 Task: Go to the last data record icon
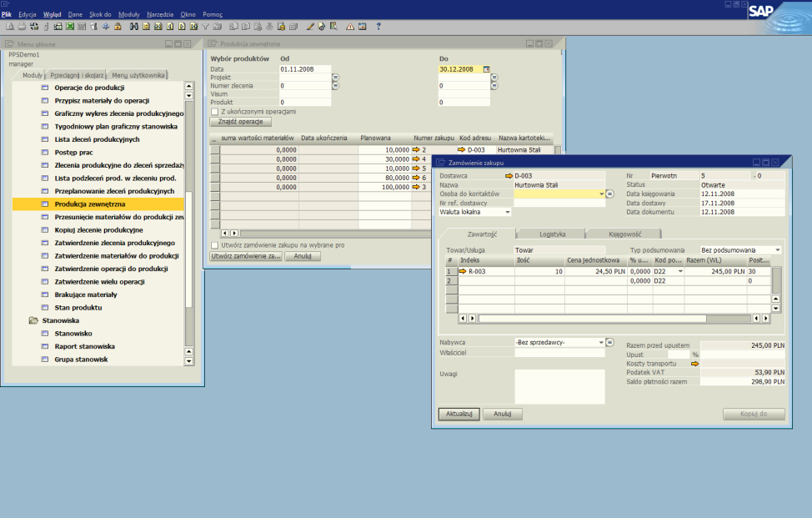coord(193,27)
